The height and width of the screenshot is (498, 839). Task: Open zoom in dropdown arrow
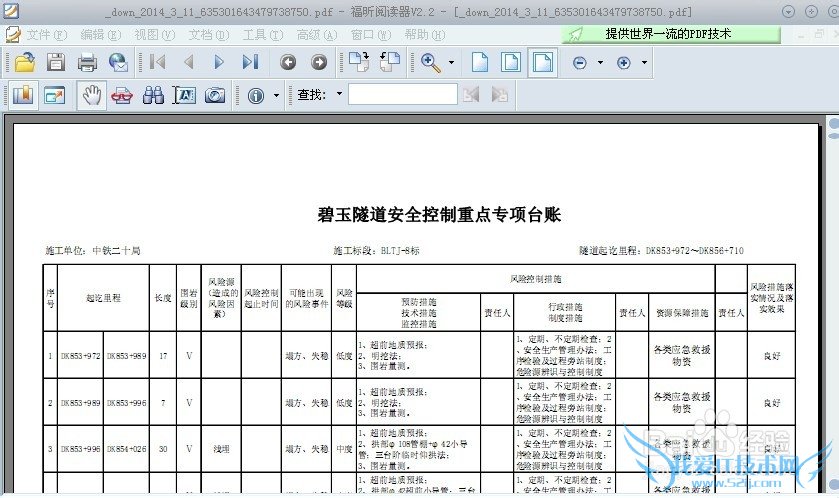point(644,63)
